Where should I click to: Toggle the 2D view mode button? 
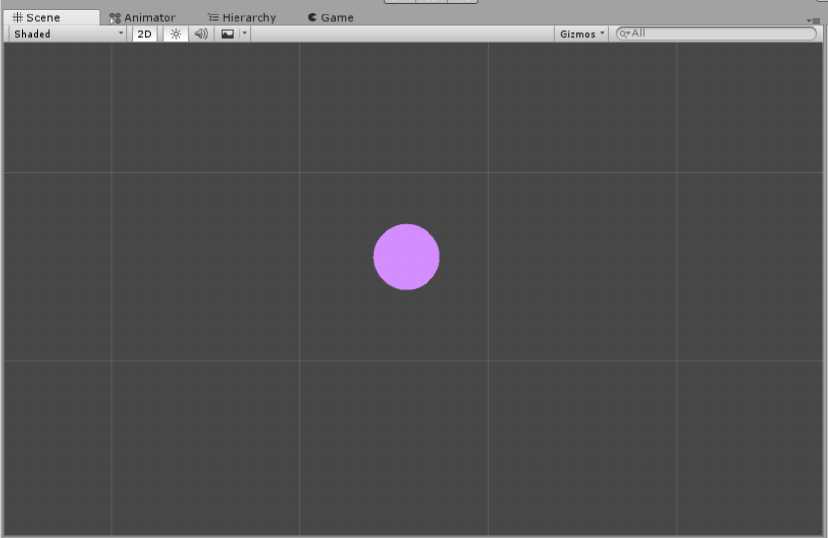coord(144,34)
